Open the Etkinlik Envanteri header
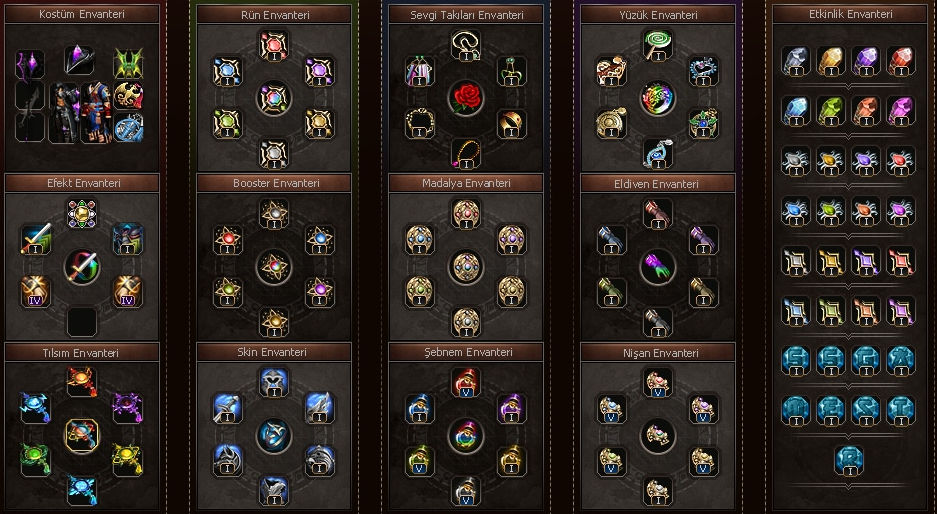The height and width of the screenshot is (514, 937). point(850,14)
